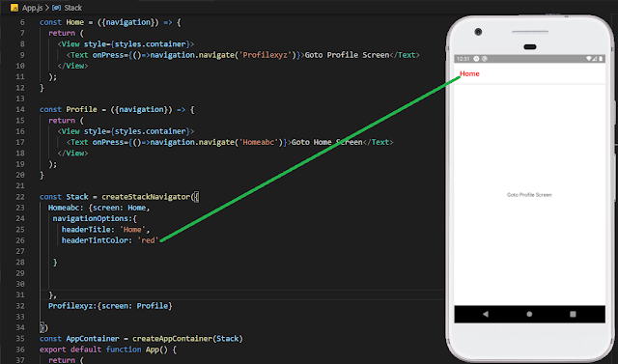Click createAppContainer on line 35

click(173, 338)
